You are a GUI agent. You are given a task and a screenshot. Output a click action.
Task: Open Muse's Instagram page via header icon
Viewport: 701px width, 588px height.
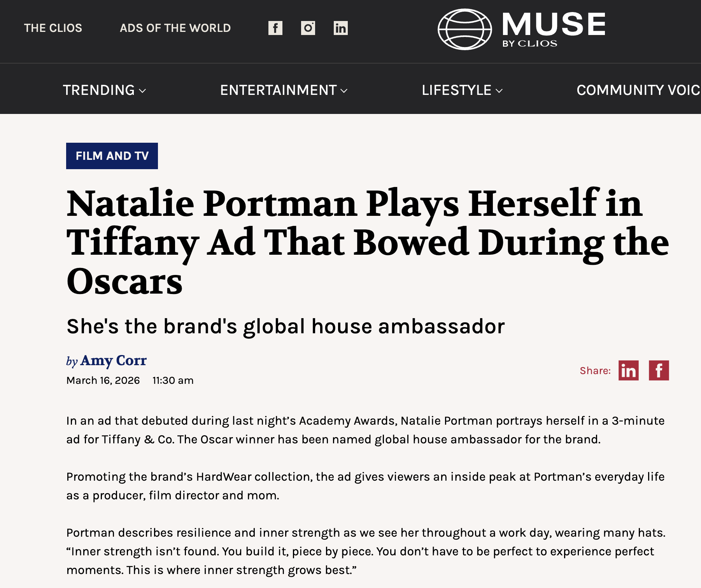(x=308, y=28)
